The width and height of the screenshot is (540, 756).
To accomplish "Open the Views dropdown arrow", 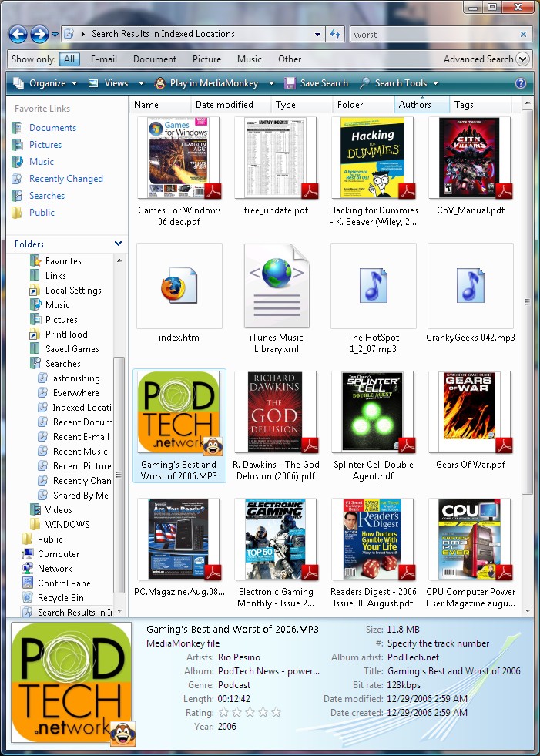I will click(x=141, y=83).
